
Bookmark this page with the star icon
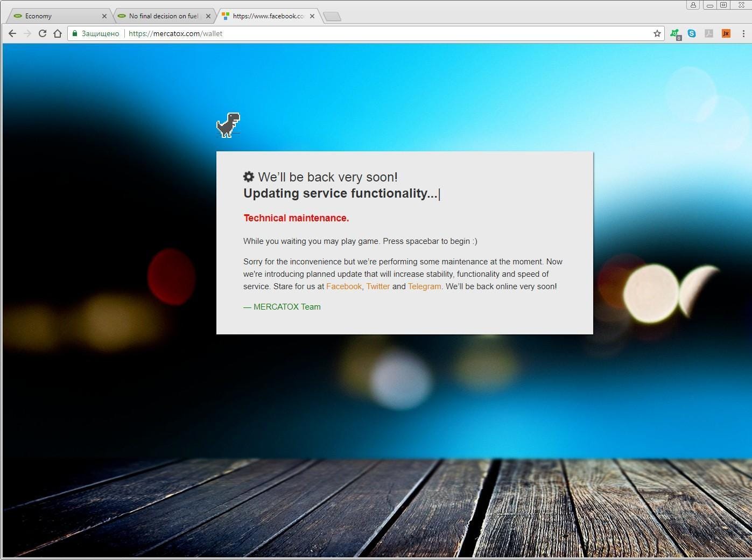click(657, 33)
